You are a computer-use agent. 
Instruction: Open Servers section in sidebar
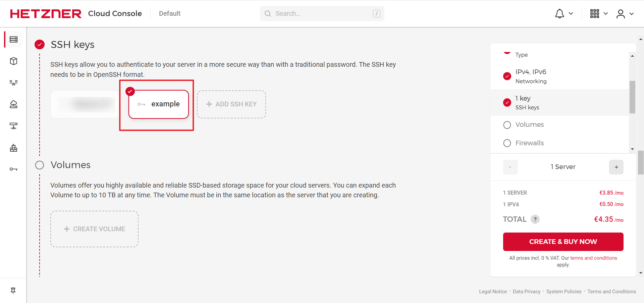[13, 40]
